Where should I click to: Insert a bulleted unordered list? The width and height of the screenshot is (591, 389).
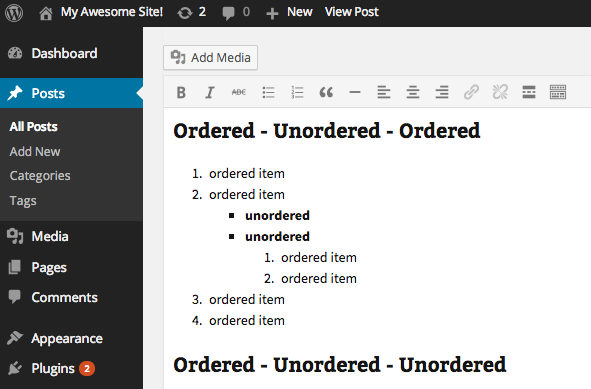(x=268, y=92)
